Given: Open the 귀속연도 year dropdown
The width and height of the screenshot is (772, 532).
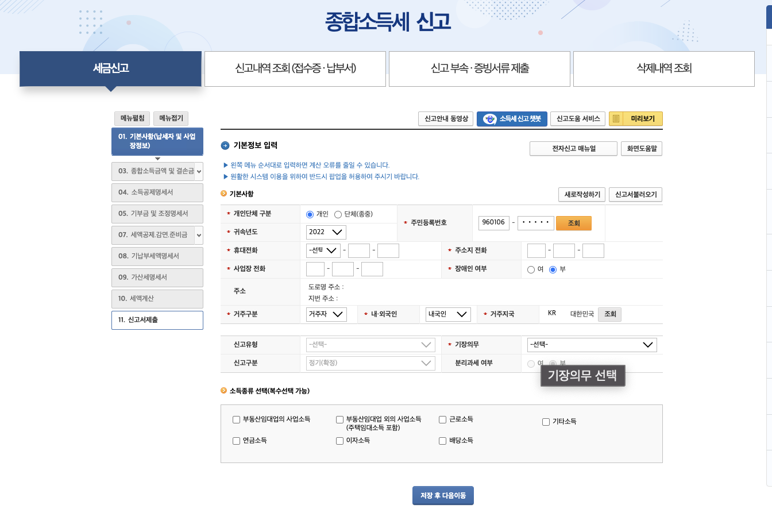Looking at the screenshot, I should coord(326,232).
